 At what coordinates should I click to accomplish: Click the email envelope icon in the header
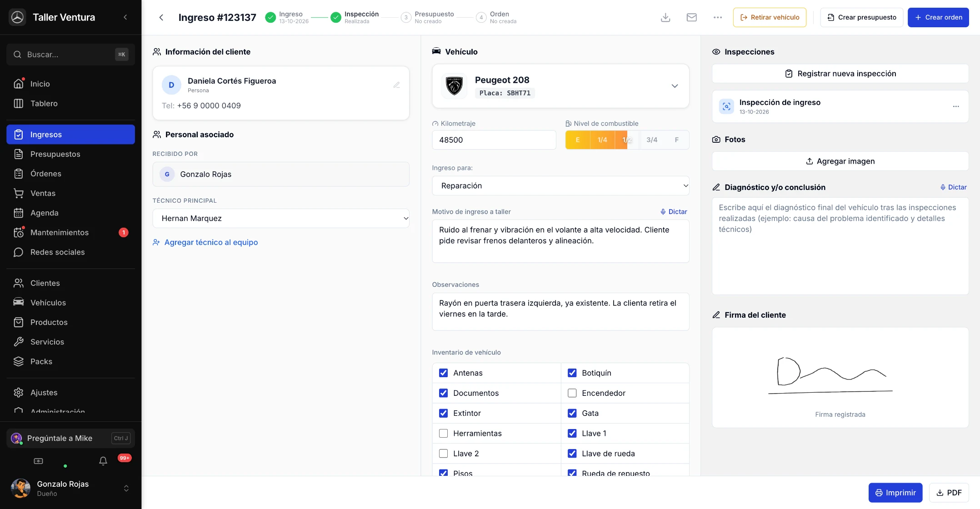[691, 17]
